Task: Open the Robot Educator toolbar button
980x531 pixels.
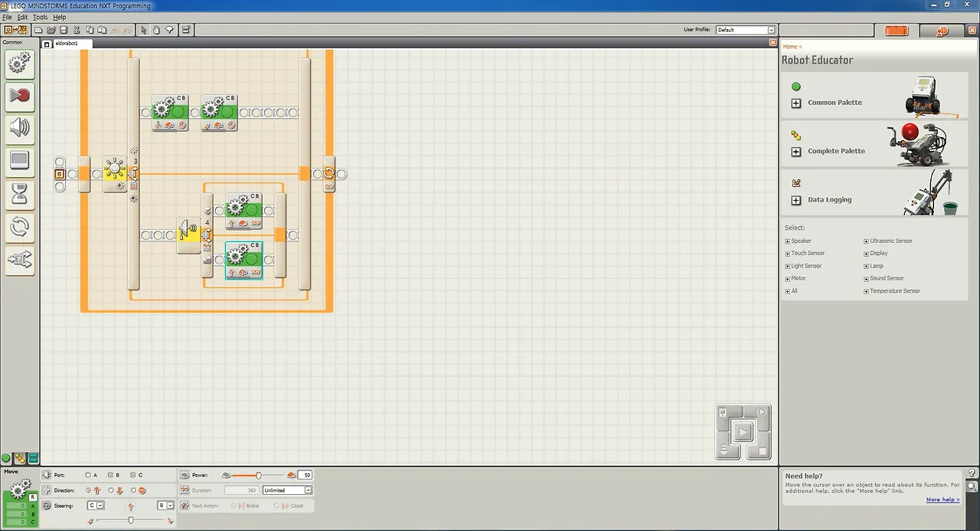Action: click(x=15, y=30)
